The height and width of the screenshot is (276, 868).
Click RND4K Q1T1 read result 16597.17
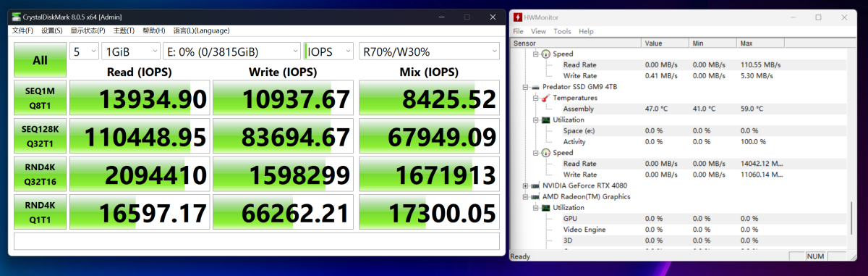click(139, 212)
